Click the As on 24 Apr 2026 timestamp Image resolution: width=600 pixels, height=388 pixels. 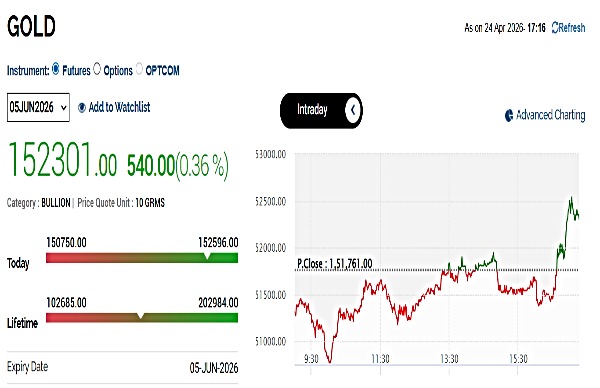coord(505,28)
